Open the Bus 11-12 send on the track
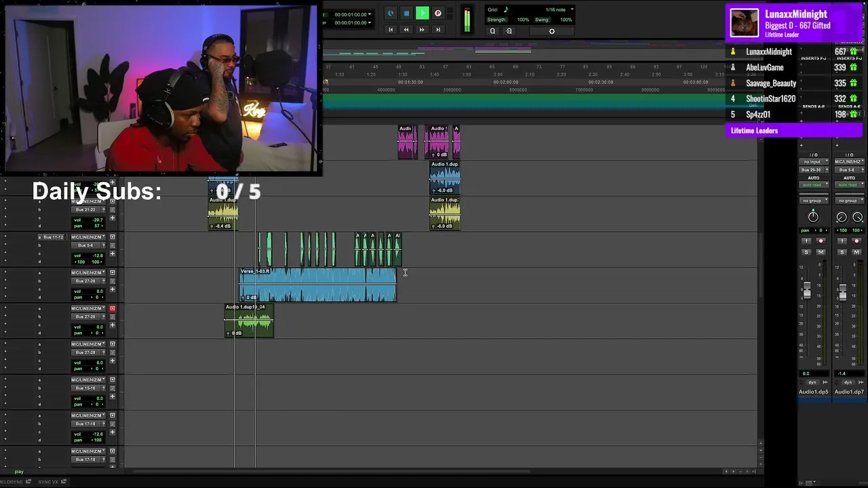The image size is (868, 488). [53, 237]
